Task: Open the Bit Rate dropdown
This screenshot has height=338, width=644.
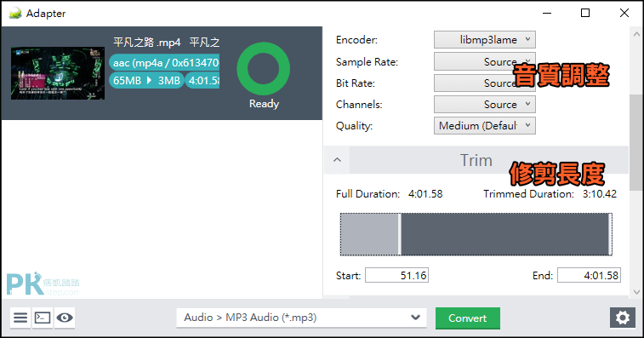Action: click(x=485, y=83)
